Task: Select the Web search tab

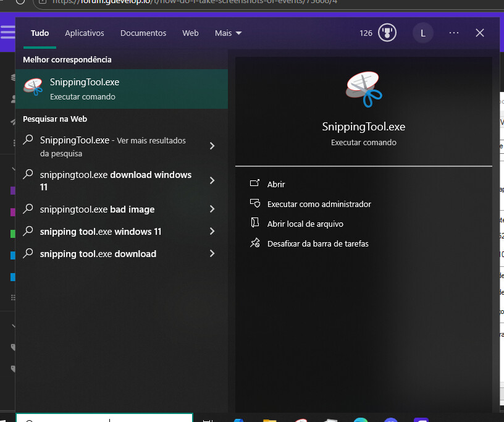Action: point(190,33)
